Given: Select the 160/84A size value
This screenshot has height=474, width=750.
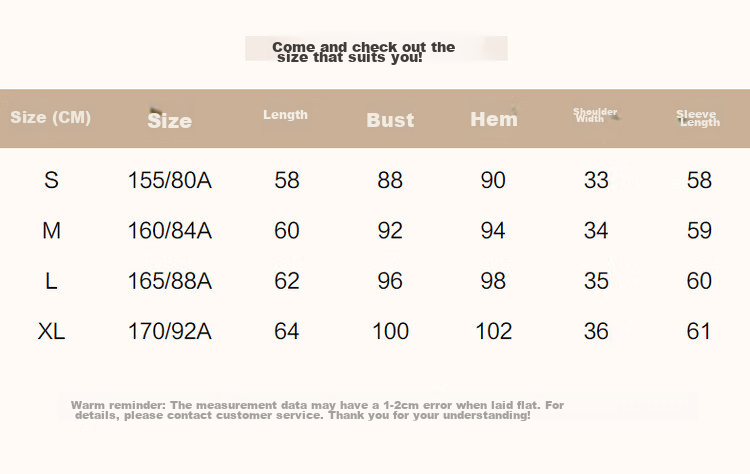Looking at the screenshot, I should [170, 231].
